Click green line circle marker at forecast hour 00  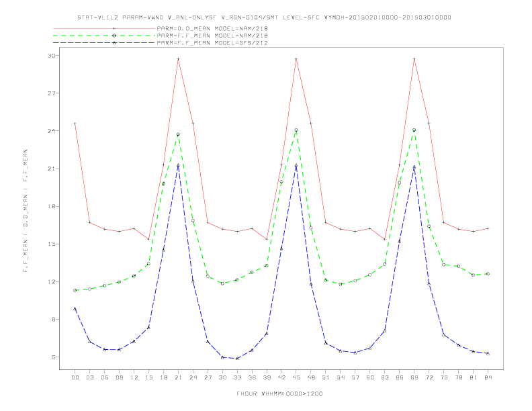75,290
